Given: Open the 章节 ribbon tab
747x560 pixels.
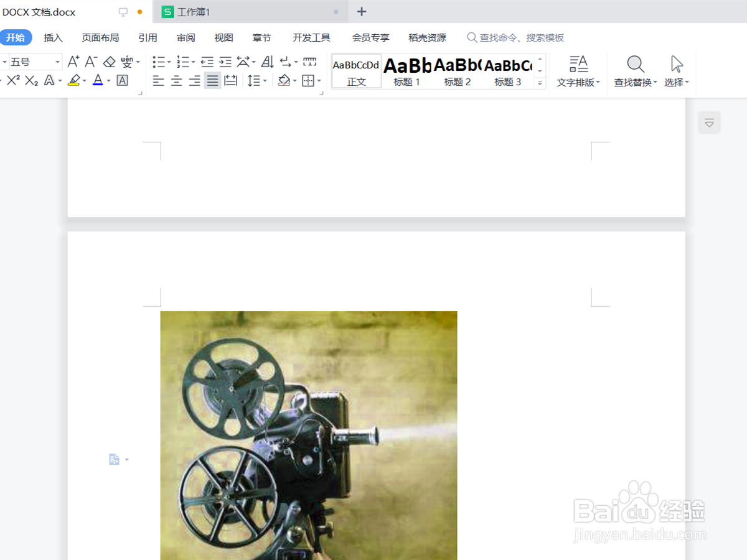Looking at the screenshot, I should coord(261,37).
